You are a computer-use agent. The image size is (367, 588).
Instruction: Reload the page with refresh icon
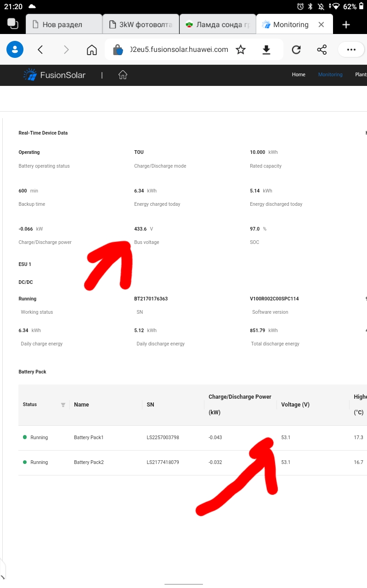pyautogui.click(x=296, y=50)
